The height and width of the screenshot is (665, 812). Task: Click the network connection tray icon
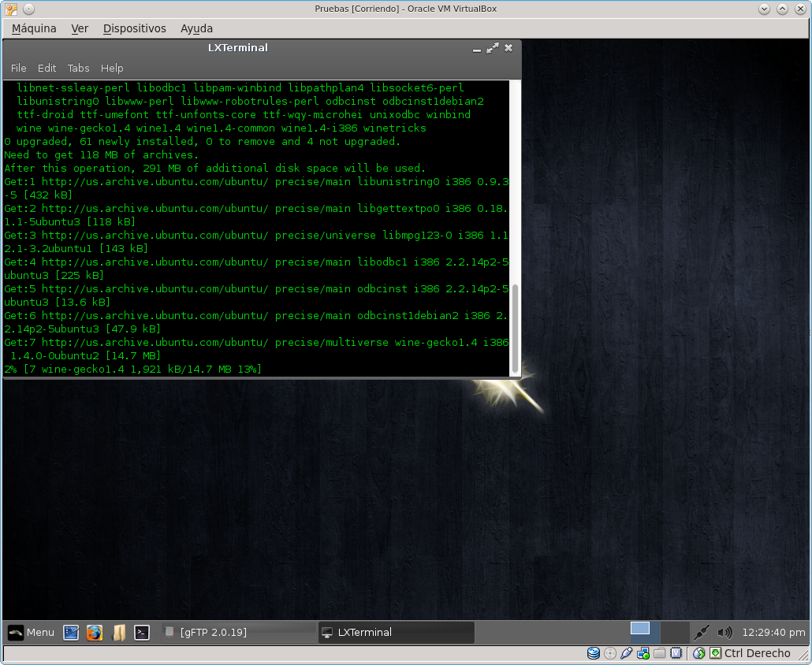point(701,632)
